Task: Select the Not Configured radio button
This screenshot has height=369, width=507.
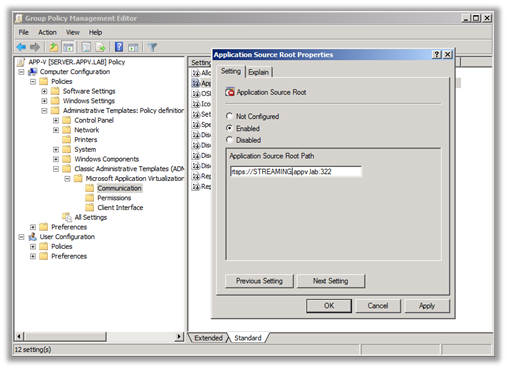Action: [x=229, y=116]
